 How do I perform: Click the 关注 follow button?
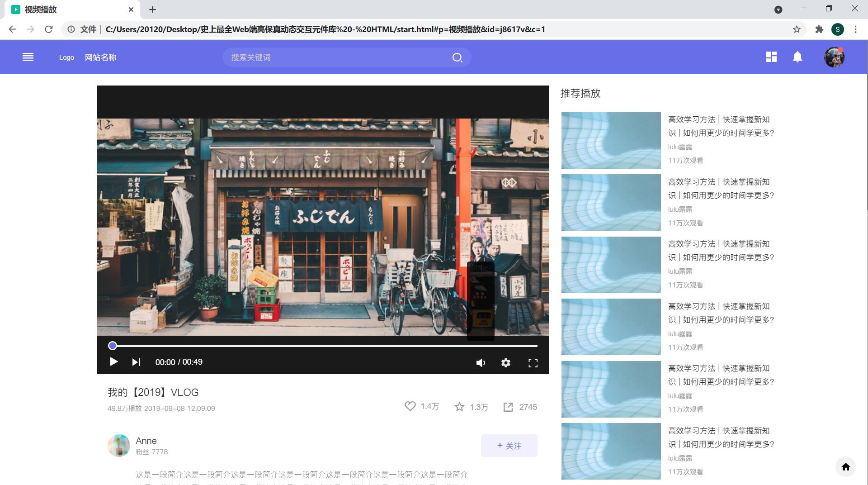pyautogui.click(x=509, y=446)
